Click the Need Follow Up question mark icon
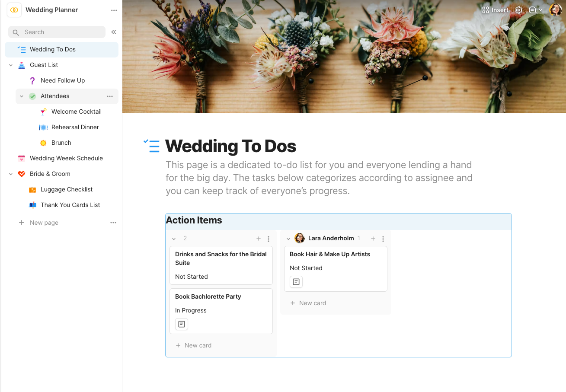The width and height of the screenshot is (566, 392). 32,80
